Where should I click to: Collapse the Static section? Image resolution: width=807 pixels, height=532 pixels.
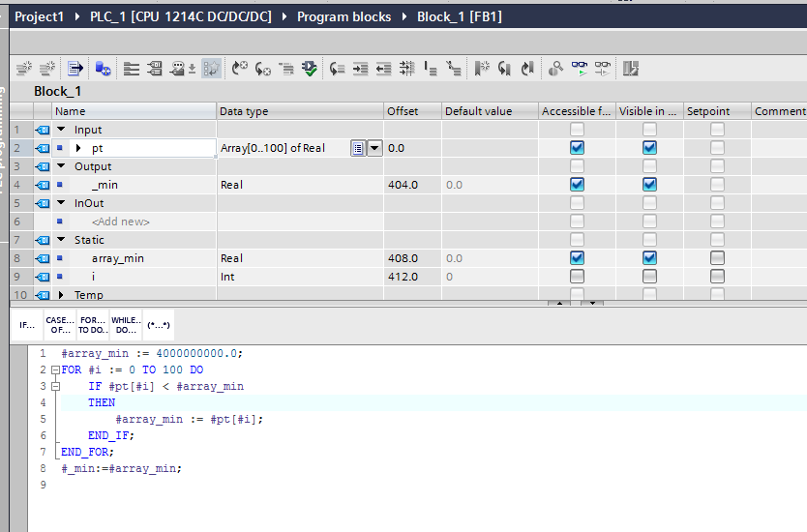pyautogui.click(x=61, y=239)
